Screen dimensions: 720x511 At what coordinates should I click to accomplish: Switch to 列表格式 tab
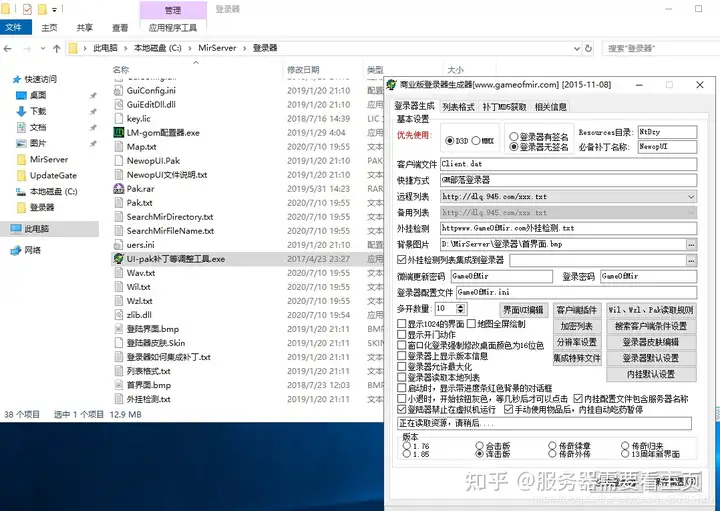pos(458,107)
